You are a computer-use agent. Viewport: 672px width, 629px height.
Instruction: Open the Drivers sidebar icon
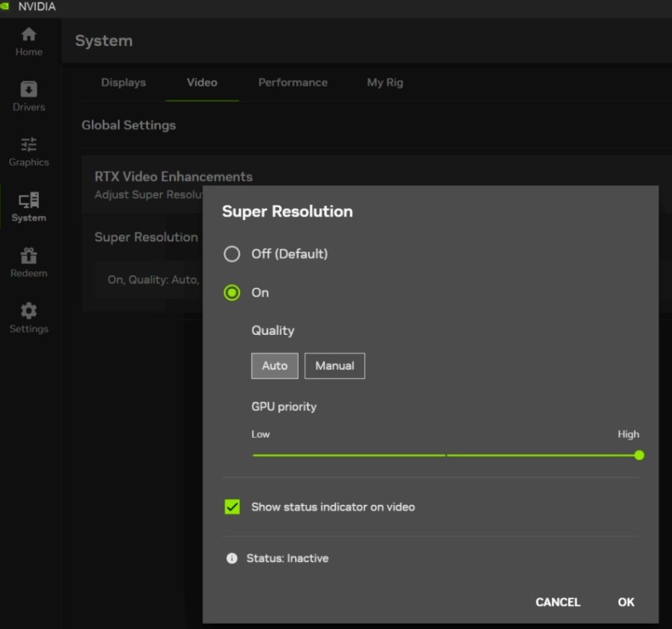[x=29, y=89]
